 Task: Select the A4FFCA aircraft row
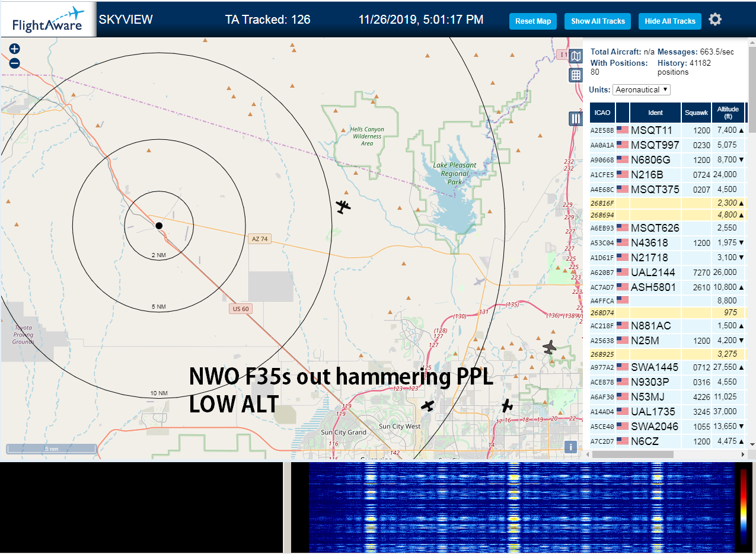click(x=667, y=301)
